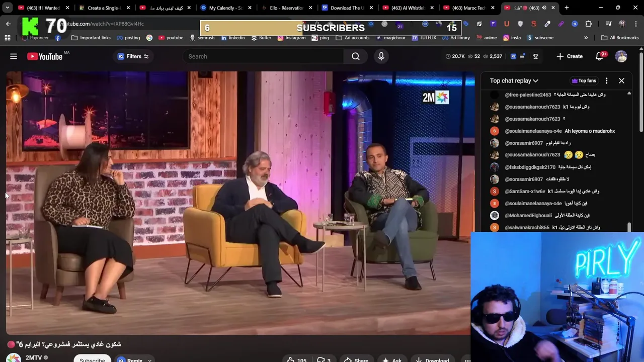Screen dimensions: 644x362
Task: Go to YouTube home via the logo
Action: (x=45, y=56)
